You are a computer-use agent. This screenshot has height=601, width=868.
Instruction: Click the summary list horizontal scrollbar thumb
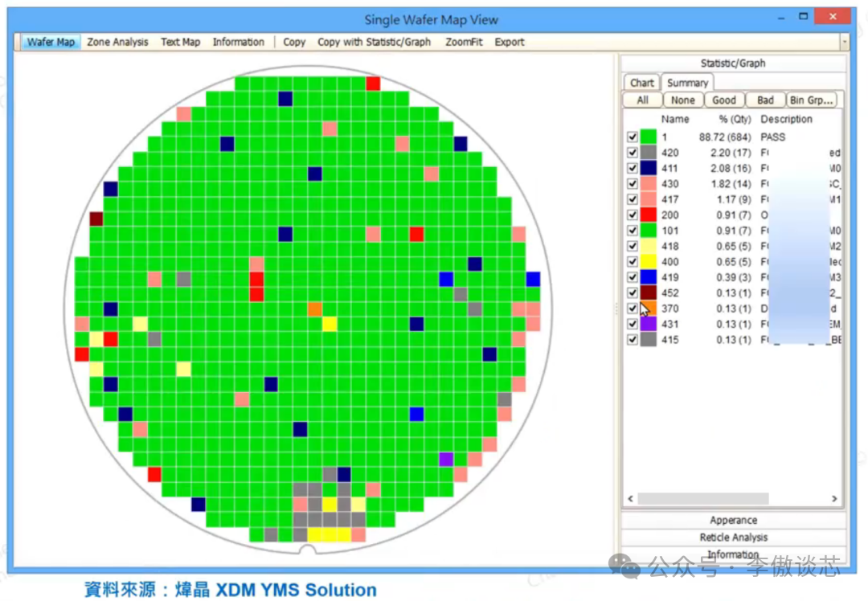pyautogui.click(x=703, y=499)
